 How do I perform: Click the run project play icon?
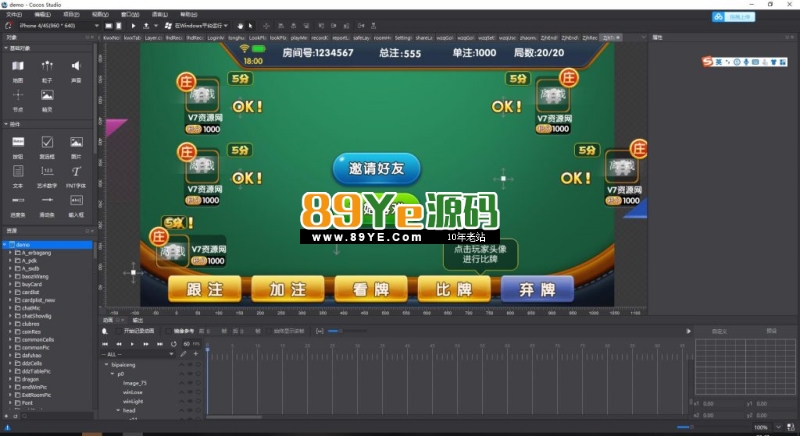pos(133,25)
